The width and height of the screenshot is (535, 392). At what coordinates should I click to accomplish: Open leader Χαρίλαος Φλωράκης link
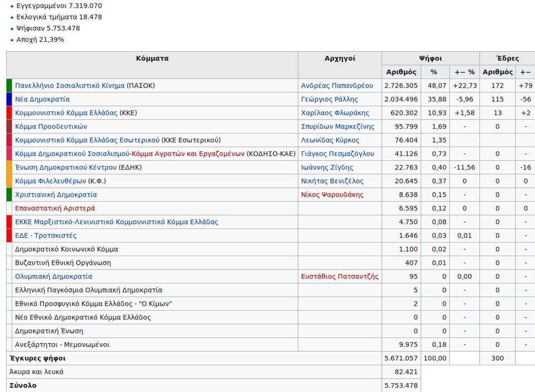coord(334,113)
